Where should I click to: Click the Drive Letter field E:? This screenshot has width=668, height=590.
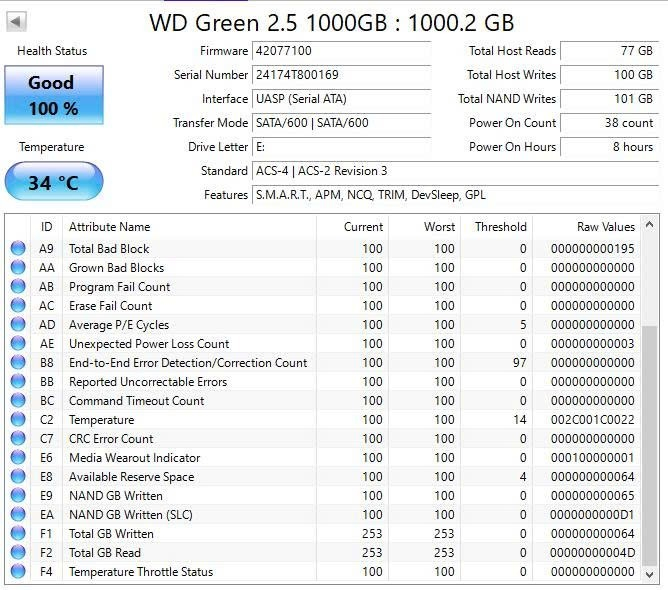pos(342,147)
